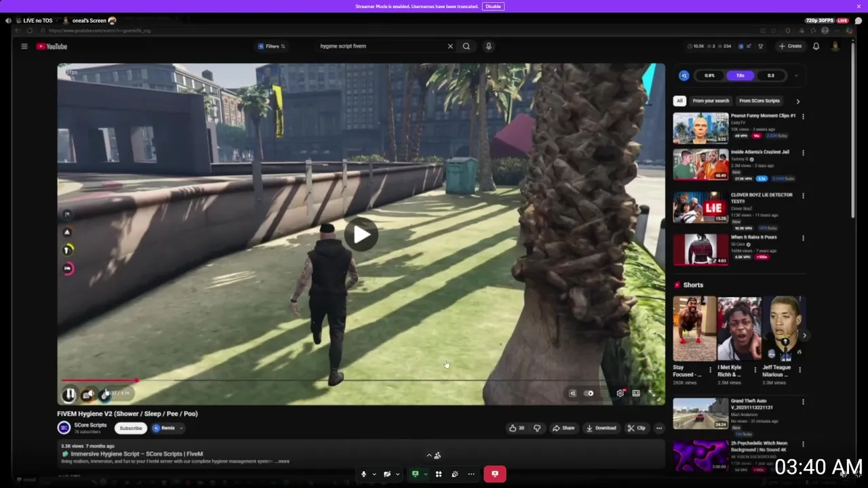Image resolution: width=868 pixels, height=488 pixels.
Task: Open the YouTube hamburger guide menu
Action: click(x=24, y=46)
